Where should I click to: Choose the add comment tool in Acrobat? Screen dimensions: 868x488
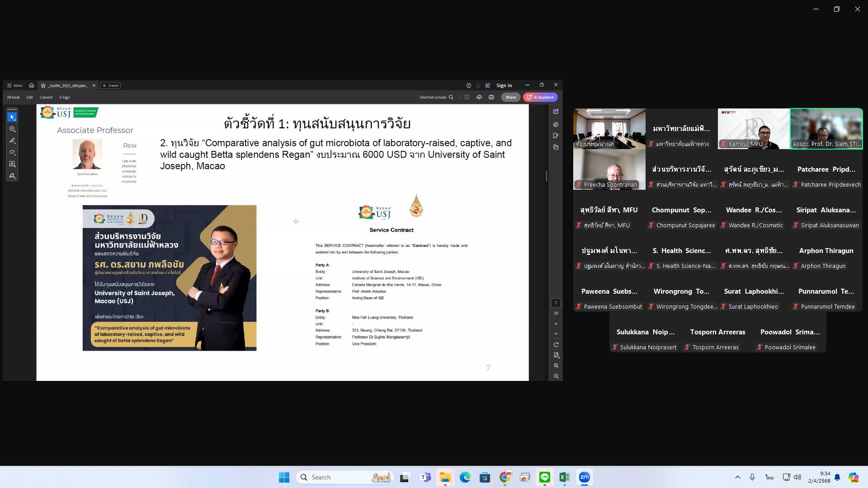coord(12,129)
